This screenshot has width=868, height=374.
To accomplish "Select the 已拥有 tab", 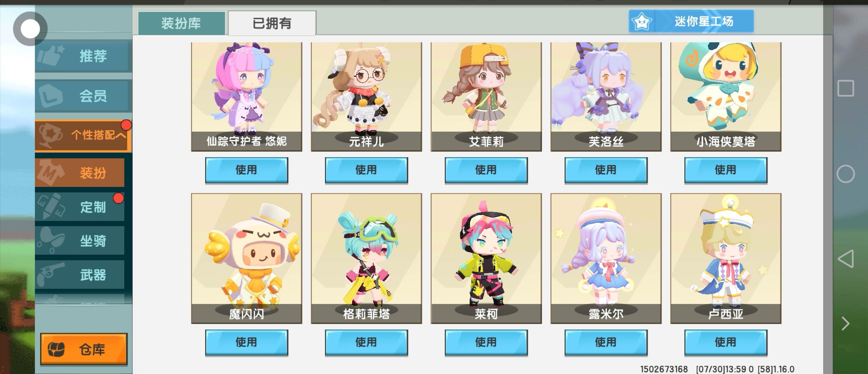I will (x=272, y=23).
